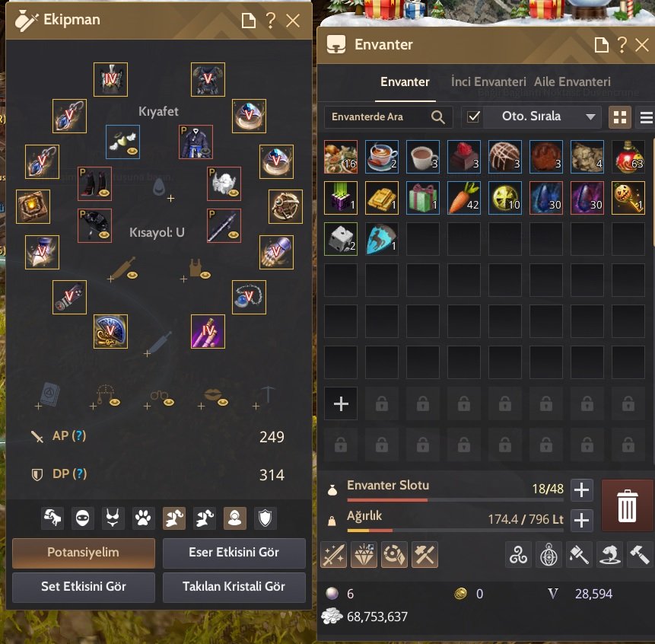Click the trash can delete item icon
This screenshot has width=655, height=644.
pos(627,505)
